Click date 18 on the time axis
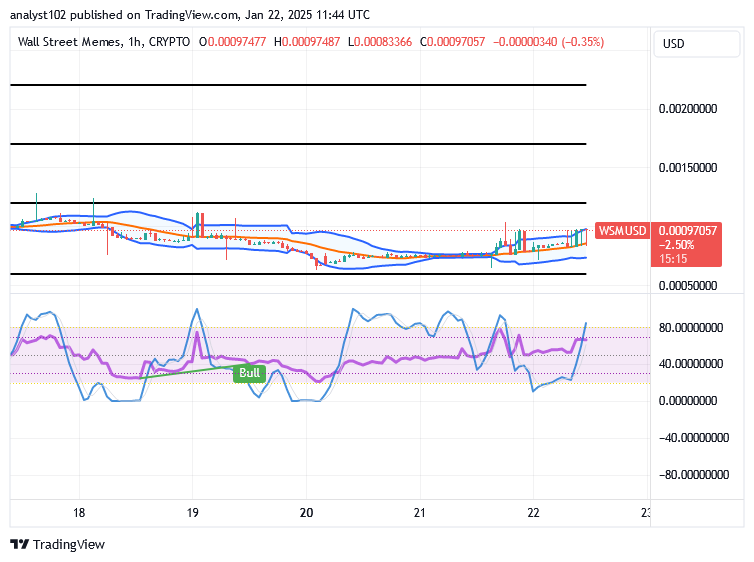 click(79, 513)
